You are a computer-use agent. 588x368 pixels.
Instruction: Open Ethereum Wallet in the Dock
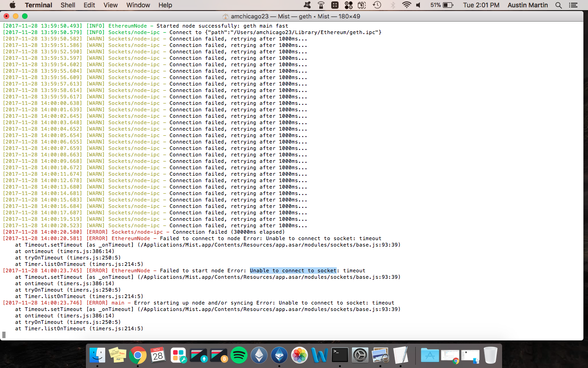(259, 355)
